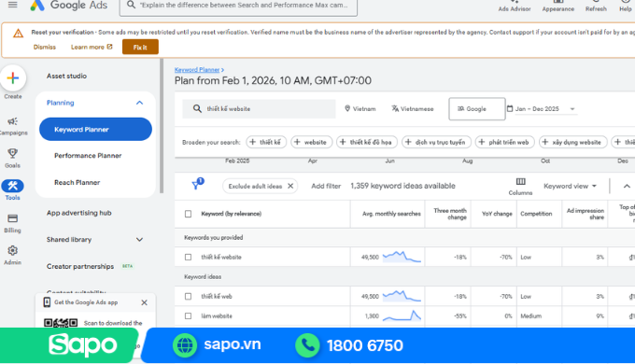
Task: Sort by Three month change column
Action: point(450,214)
